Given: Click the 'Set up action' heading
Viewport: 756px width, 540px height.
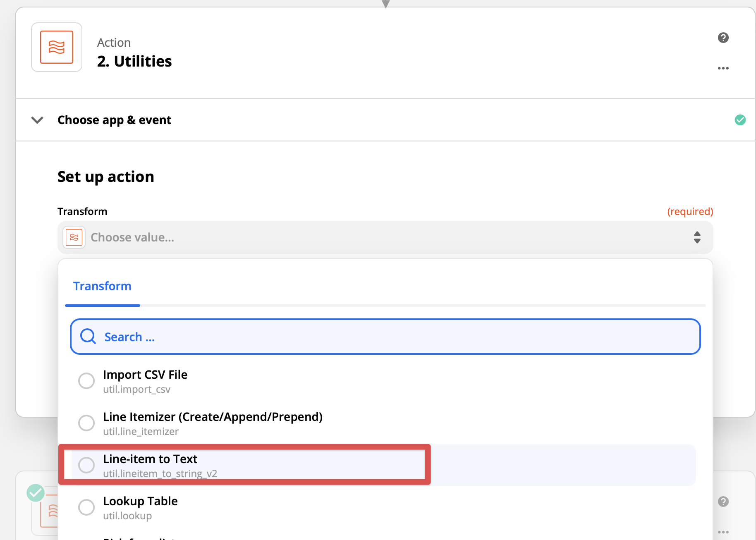Looking at the screenshot, I should (106, 177).
